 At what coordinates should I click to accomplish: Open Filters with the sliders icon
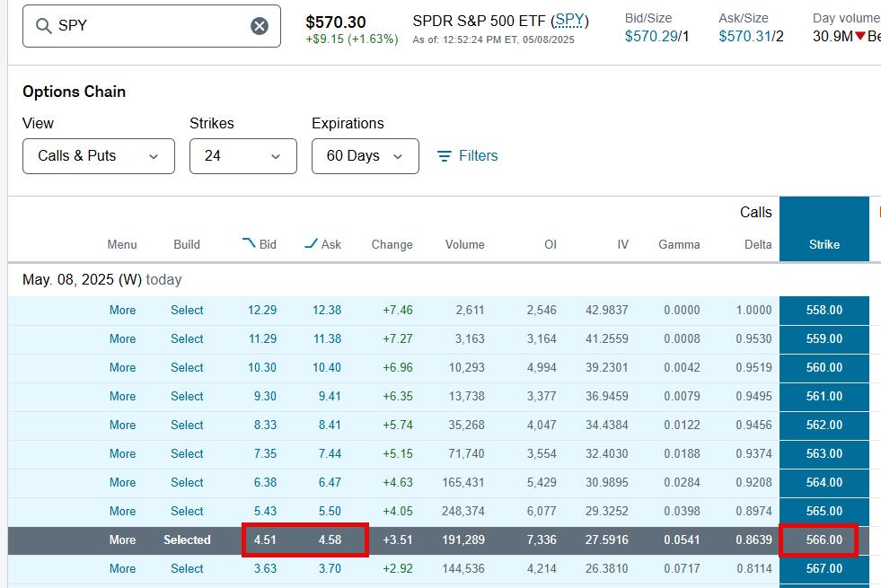467,156
